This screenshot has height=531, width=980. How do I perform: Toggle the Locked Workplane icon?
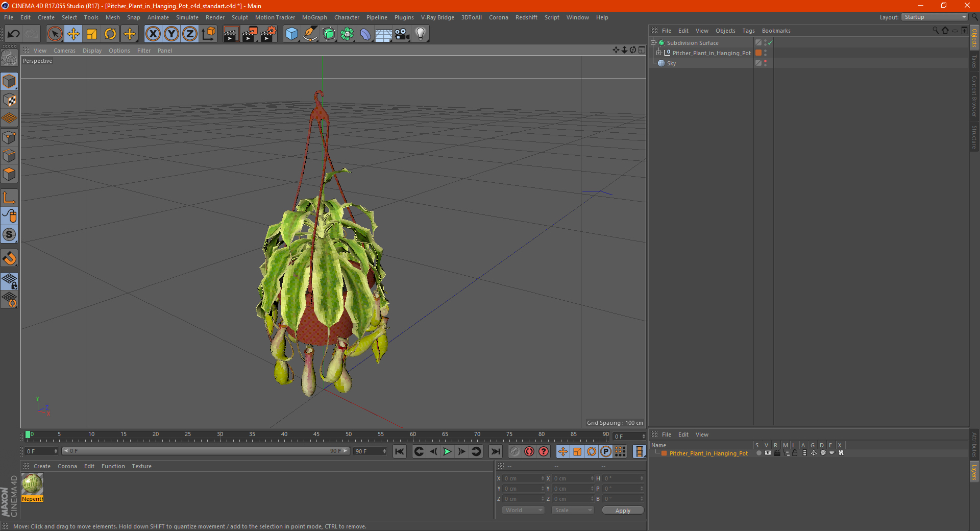[x=9, y=281]
